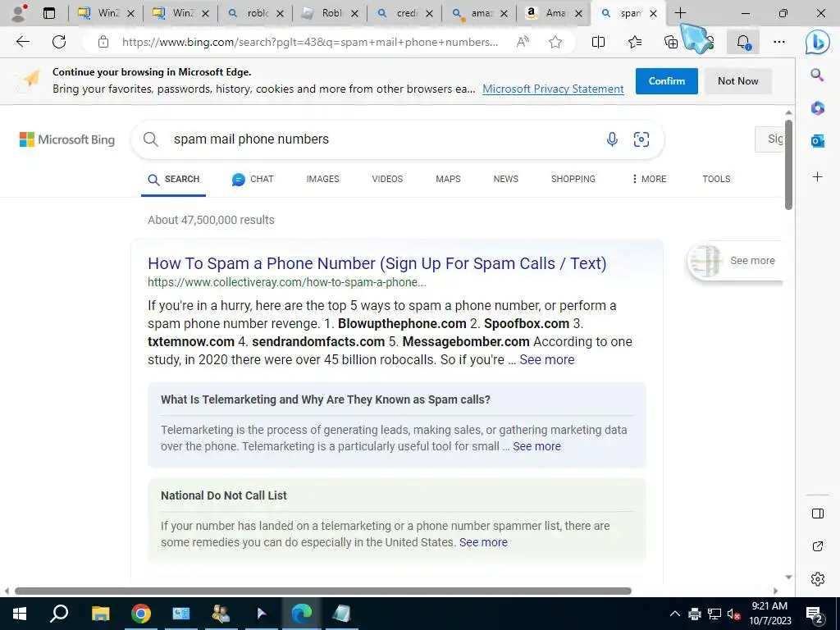
Task: Click the Microsoft Bing logo
Action: coord(67,139)
